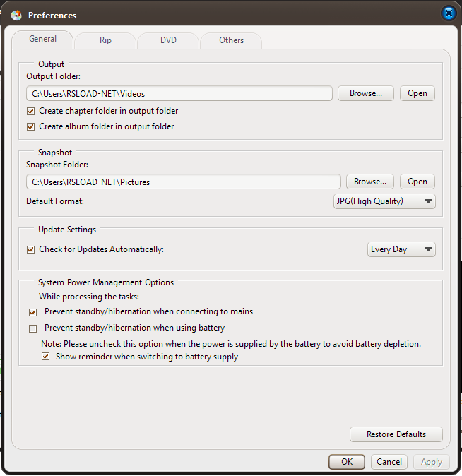
Task: Click the 'Default Format:' label
Action: tap(55, 201)
